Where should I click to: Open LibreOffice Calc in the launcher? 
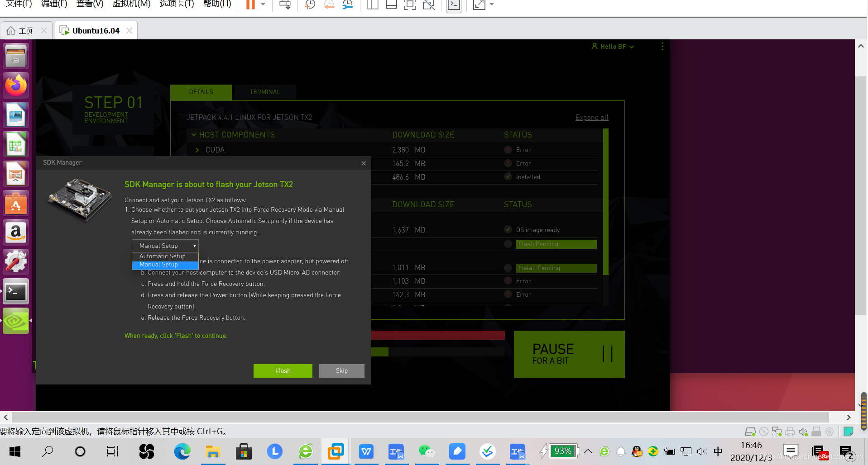[x=16, y=144]
